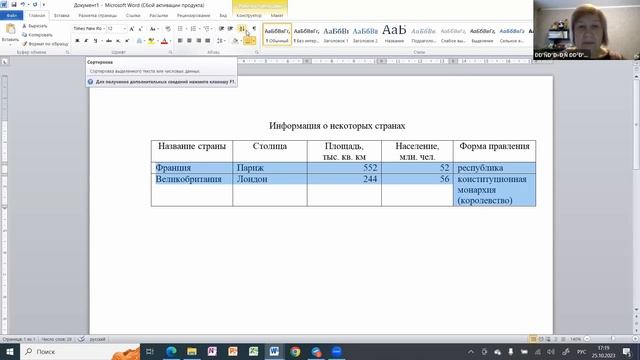Open Microsoft Edge from the taskbar
The height and width of the screenshot is (360, 640).
(x=171, y=351)
